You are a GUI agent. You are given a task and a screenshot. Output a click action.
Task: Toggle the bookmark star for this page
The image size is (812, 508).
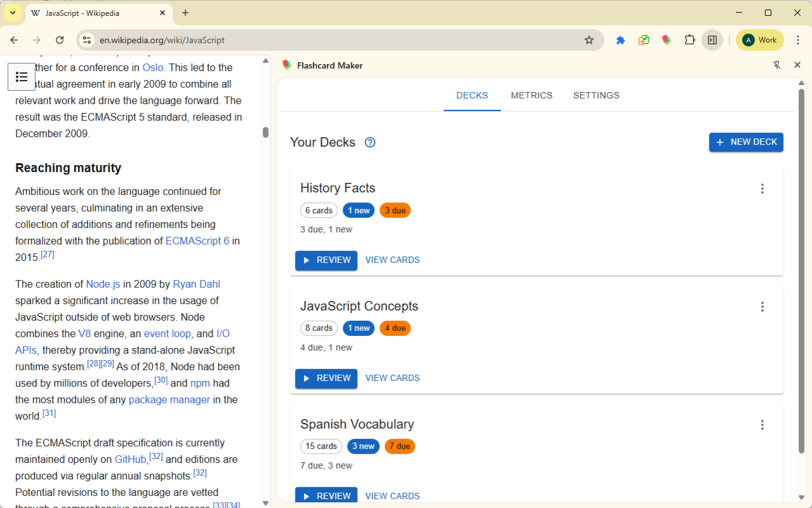point(589,39)
